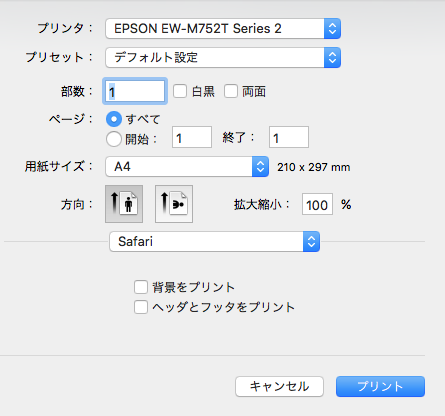Click the 部数 copies input field

click(135, 91)
